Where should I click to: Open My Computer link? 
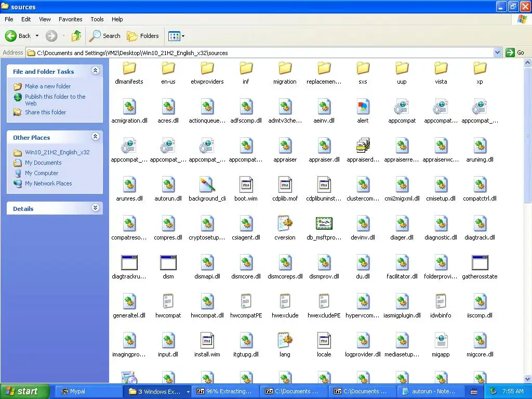(42, 173)
